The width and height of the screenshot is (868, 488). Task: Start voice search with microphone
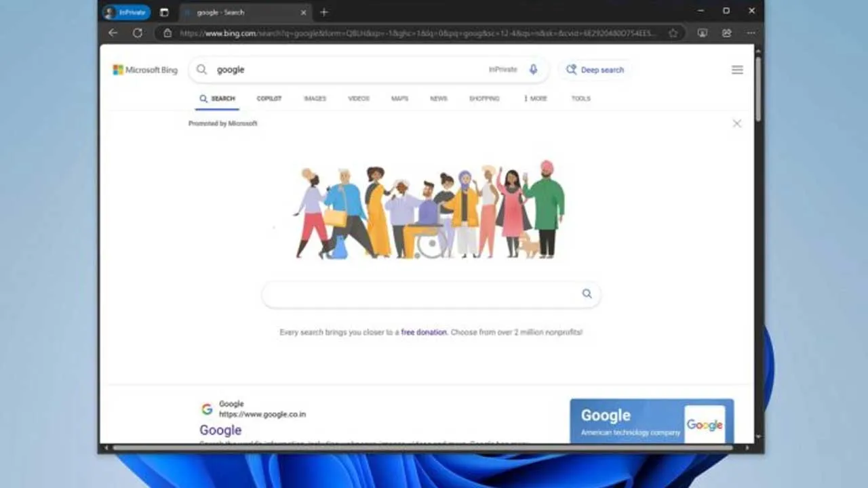tap(533, 69)
